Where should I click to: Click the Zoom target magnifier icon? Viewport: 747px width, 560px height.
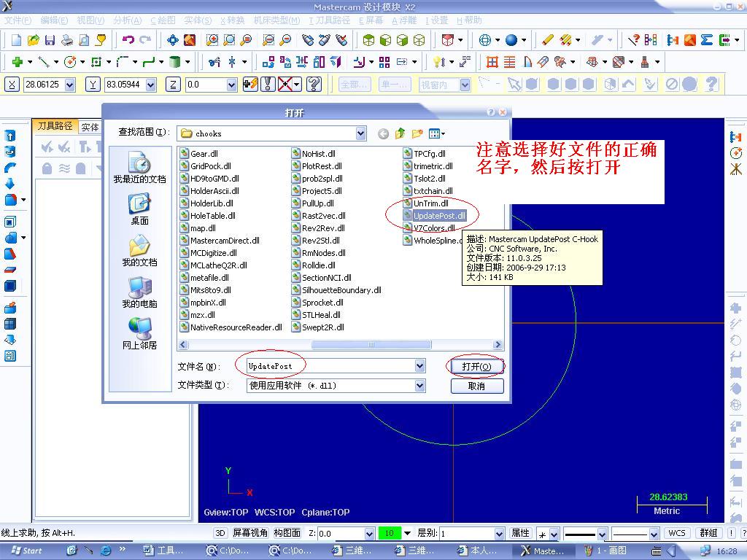tap(229, 40)
